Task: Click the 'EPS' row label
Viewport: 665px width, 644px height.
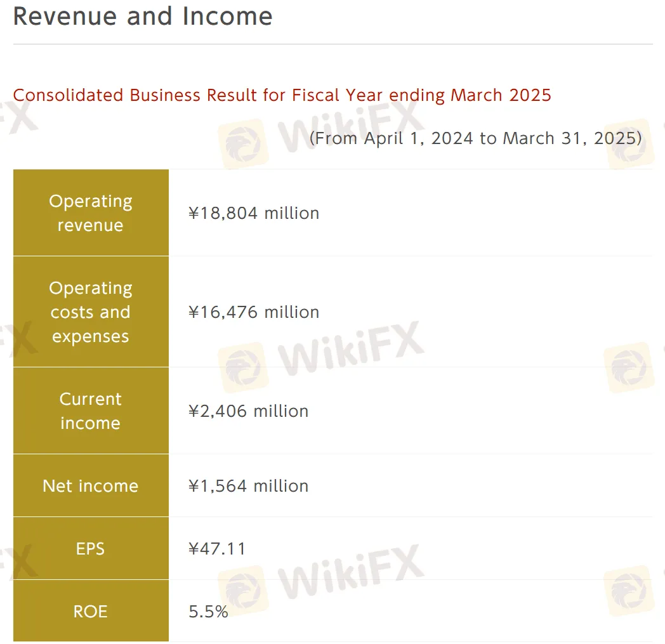Action: coord(90,549)
